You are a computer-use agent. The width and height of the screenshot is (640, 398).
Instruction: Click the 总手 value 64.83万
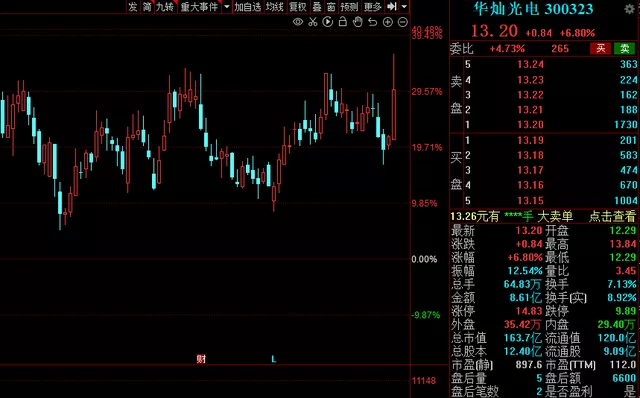(522, 284)
